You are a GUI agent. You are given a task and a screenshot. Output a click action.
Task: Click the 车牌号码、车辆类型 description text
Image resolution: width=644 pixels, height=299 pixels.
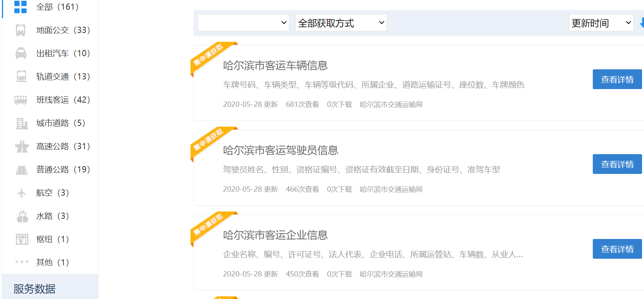point(374,85)
